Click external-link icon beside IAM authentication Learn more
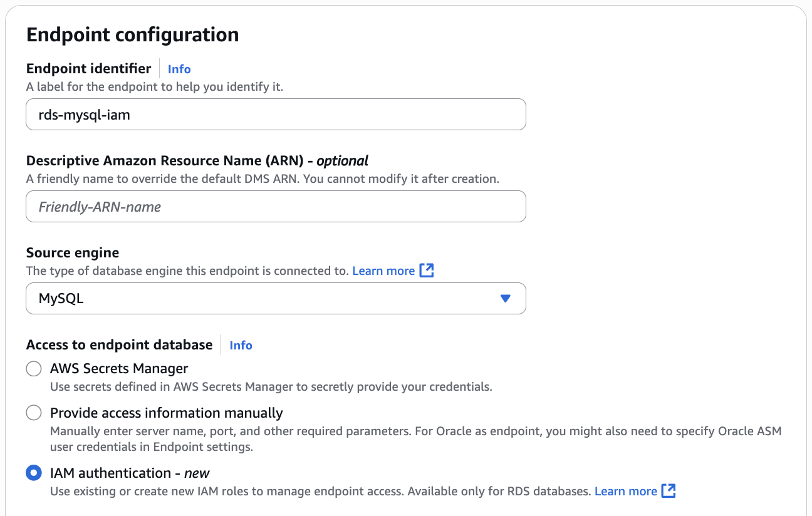 (x=669, y=491)
